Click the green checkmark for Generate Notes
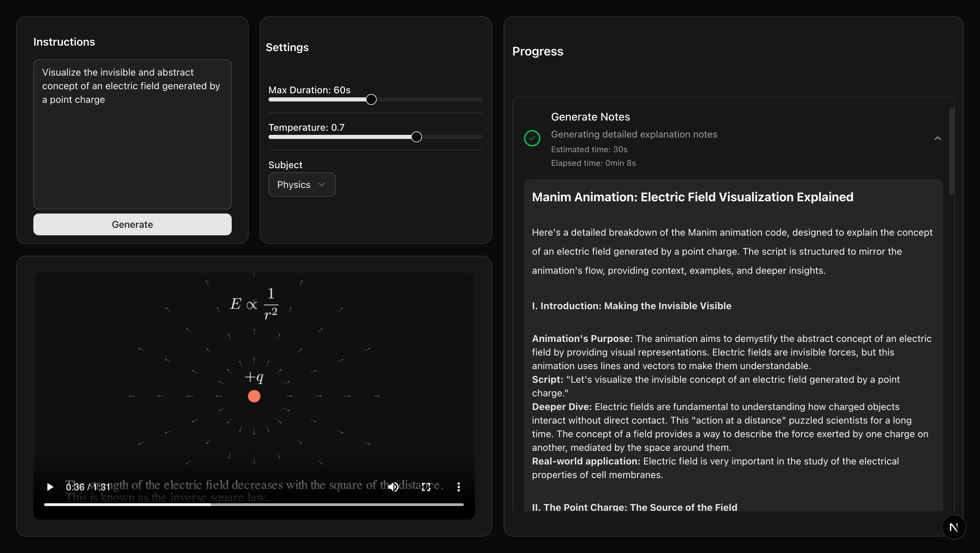The height and width of the screenshot is (553, 980). click(x=532, y=138)
